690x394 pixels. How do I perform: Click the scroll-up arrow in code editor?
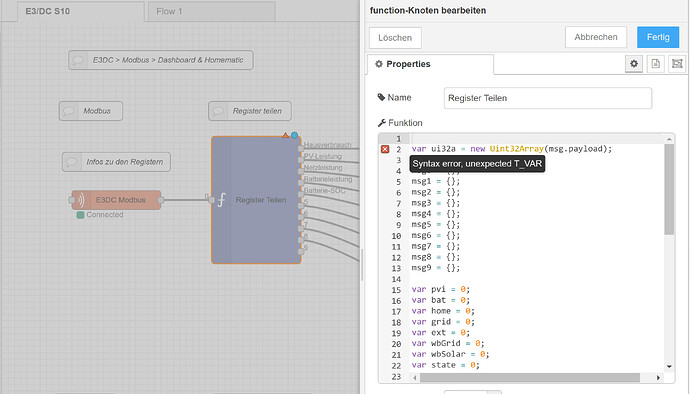(669, 139)
